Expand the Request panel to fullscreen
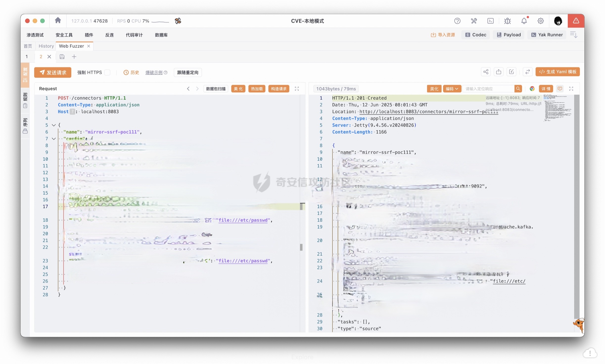Image resolution: width=605 pixels, height=364 pixels. (297, 89)
